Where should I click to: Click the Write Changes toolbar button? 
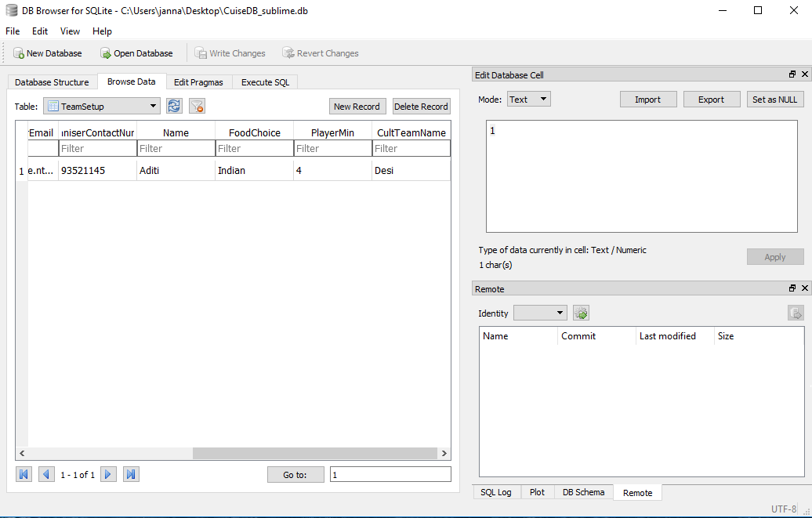click(230, 53)
